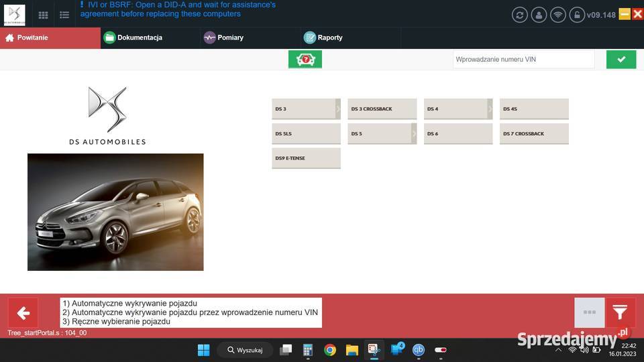The height and width of the screenshot is (362, 644).
Task: Open Chrome from the taskbar
Action: 330,350
